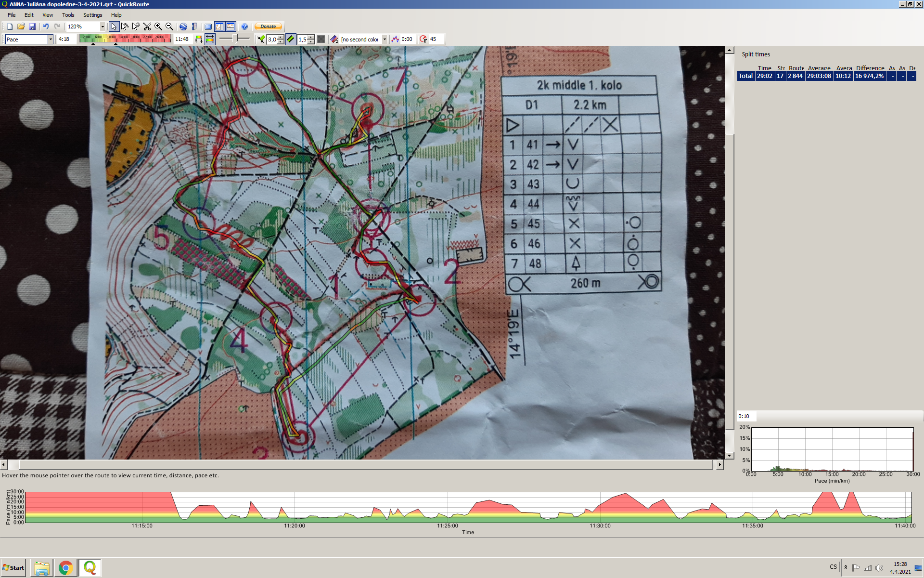
Task: Click the CS language indicator
Action: click(833, 567)
